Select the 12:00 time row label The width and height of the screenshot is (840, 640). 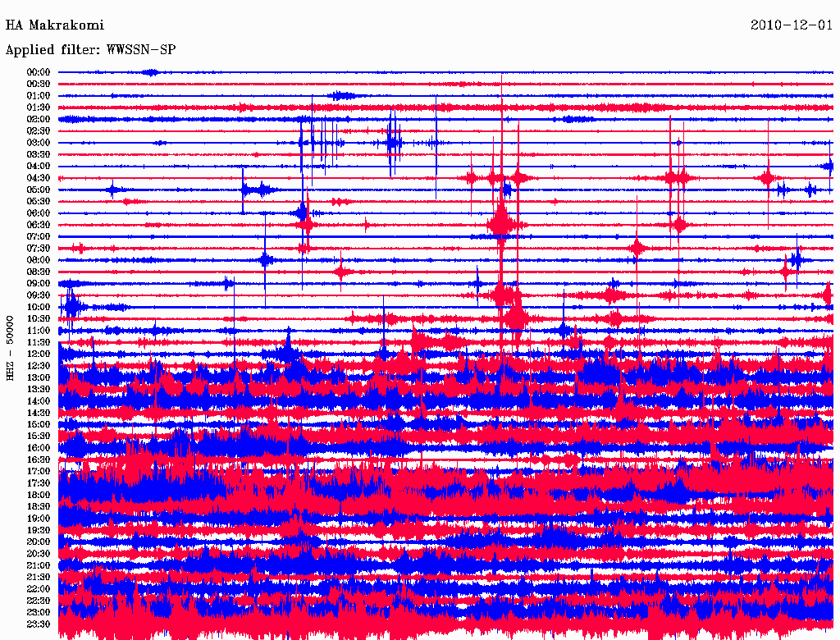coord(39,354)
